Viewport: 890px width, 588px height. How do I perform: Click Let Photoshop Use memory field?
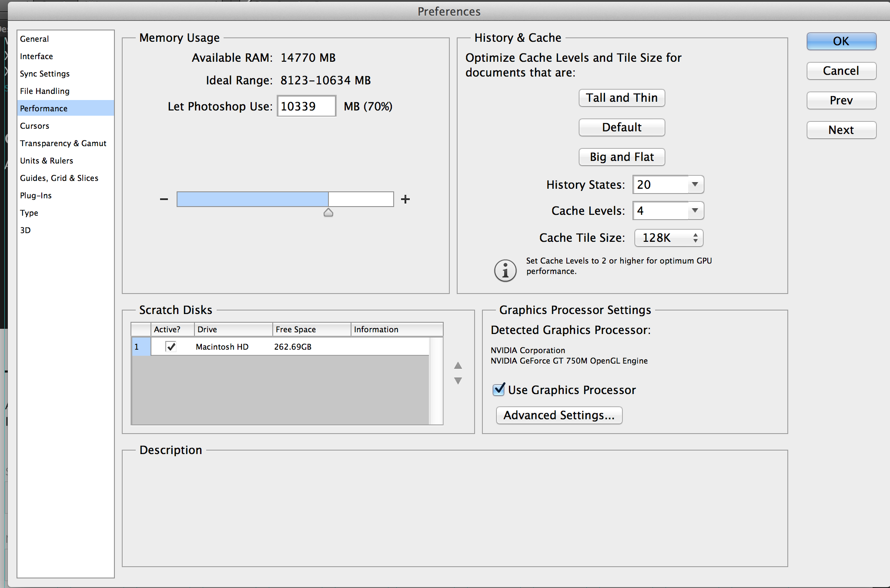(x=306, y=106)
